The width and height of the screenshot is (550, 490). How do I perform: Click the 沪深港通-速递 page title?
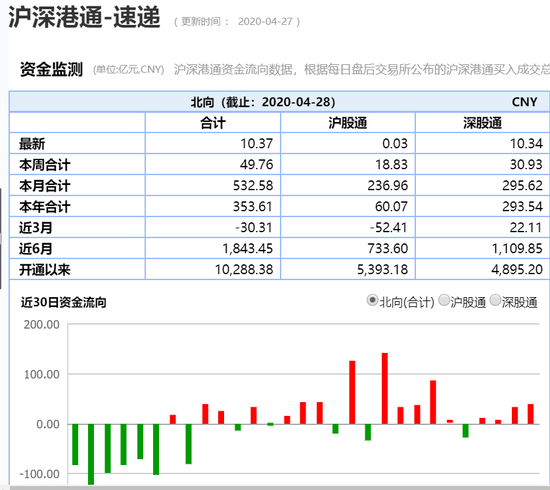click(84, 17)
